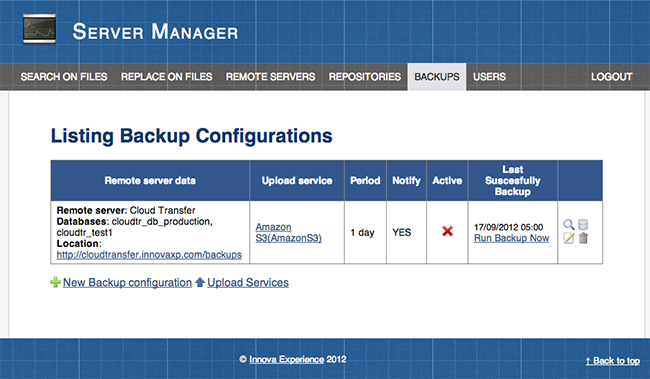Click the green plus icon
The width and height of the screenshot is (650, 379).
click(56, 282)
